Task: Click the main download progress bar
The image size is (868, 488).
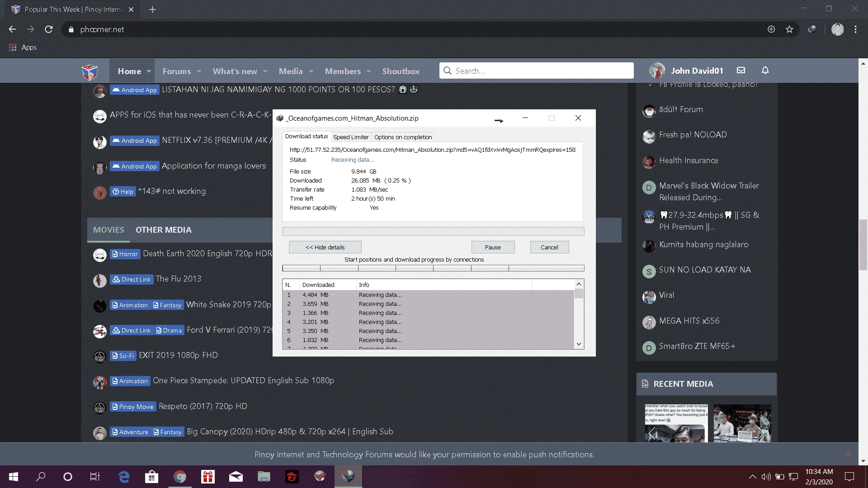Action: (x=433, y=231)
